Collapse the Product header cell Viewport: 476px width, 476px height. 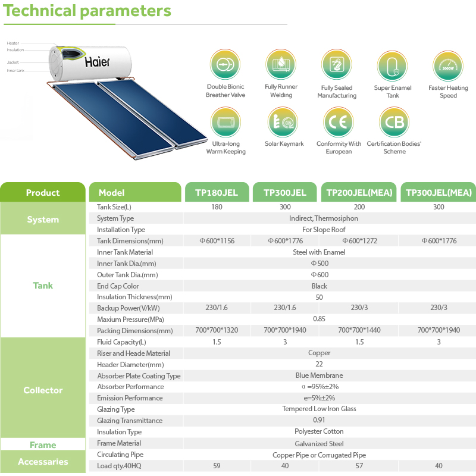tap(43, 192)
